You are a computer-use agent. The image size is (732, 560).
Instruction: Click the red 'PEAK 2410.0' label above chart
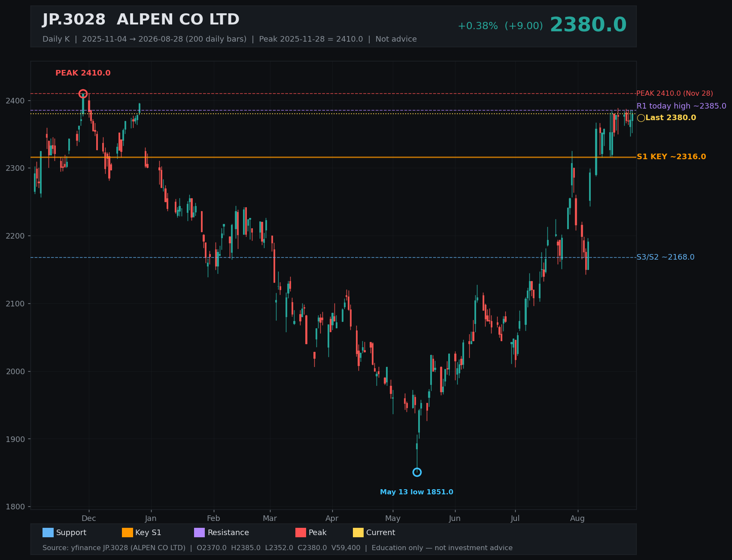83,73
